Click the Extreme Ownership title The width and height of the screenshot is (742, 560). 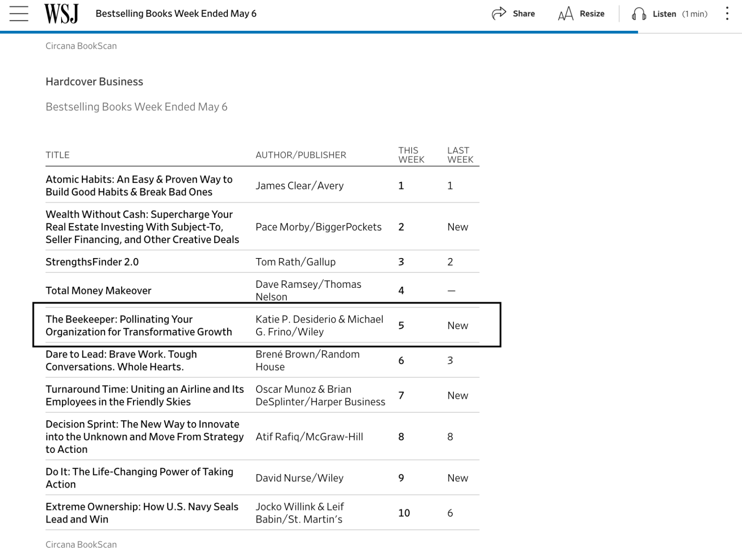141,513
